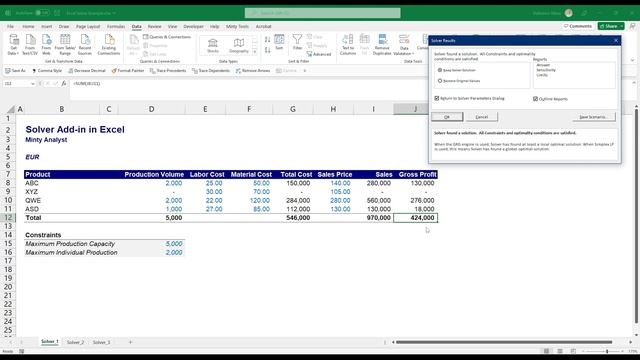The width and height of the screenshot is (640, 360).
Task: Expand quick toolbar overflow arrow
Action: [x=304, y=71]
